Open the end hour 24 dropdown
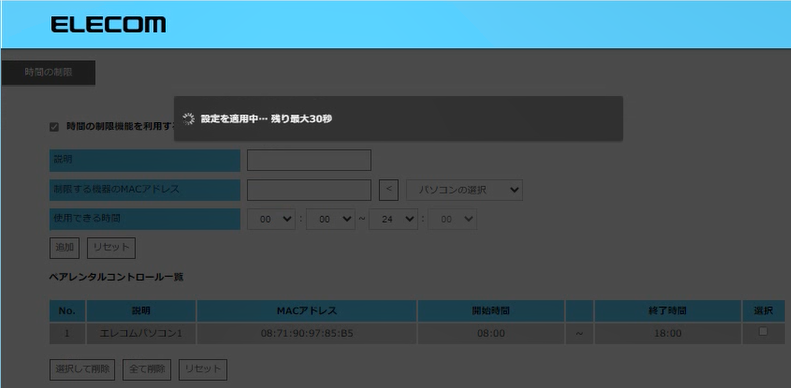 coord(393,219)
